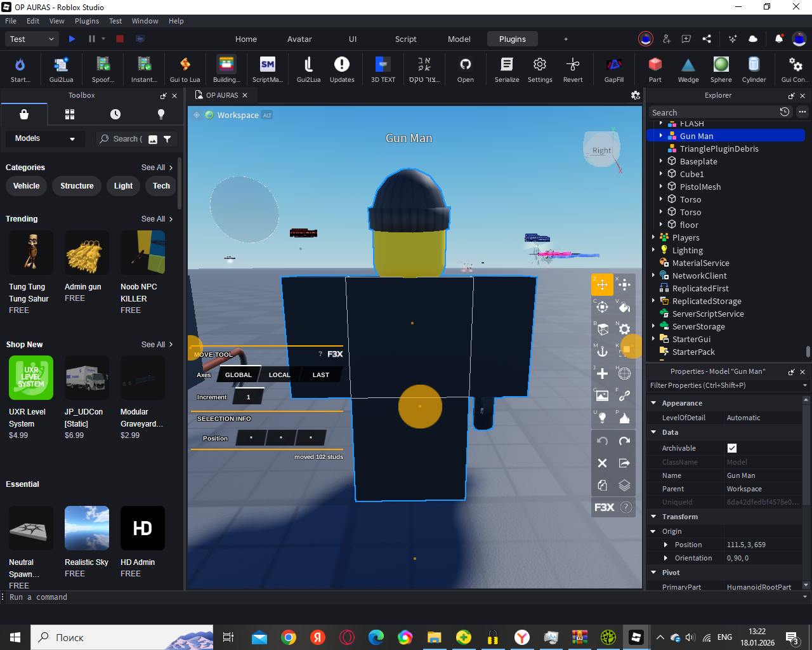
Task: Insert a Wedge from the toolbar
Action: point(688,69)
